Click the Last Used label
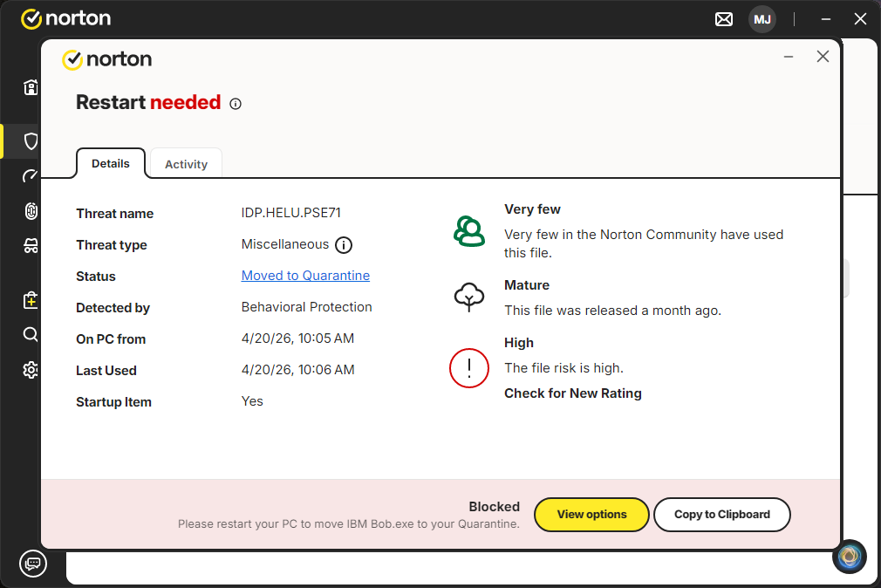This screenshot has height=588, width=881. point(106,371)
